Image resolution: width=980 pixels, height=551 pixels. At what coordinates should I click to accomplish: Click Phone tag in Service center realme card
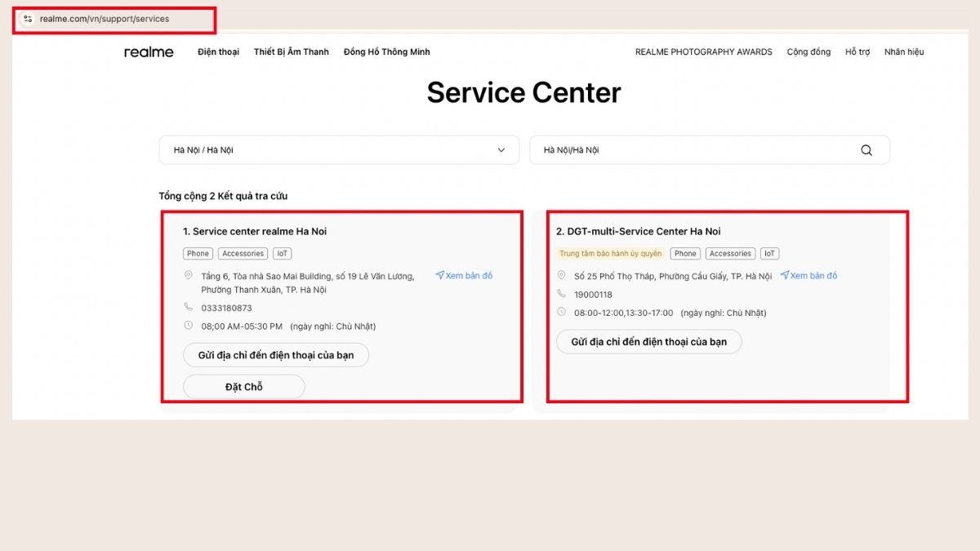198,254
